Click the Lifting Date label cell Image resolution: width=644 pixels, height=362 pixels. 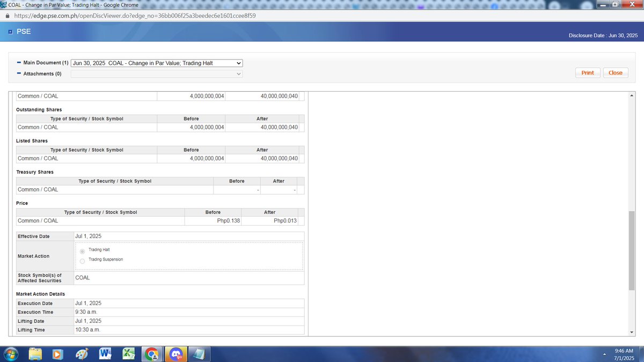[x=45, y=321]
